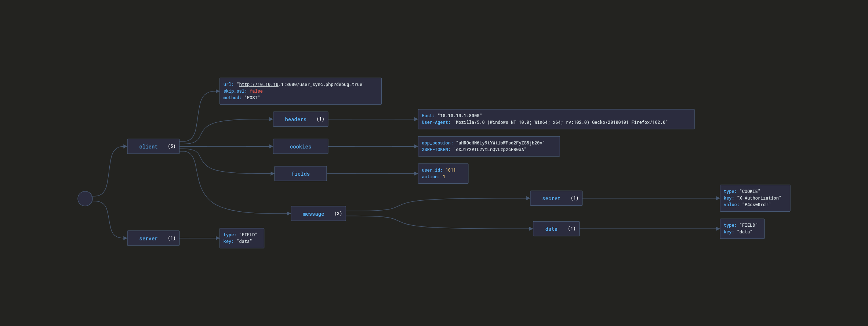The width and height of the screenshot is (868, 326).
Task: Click the headers node
Action: click(x=301, y=119)
